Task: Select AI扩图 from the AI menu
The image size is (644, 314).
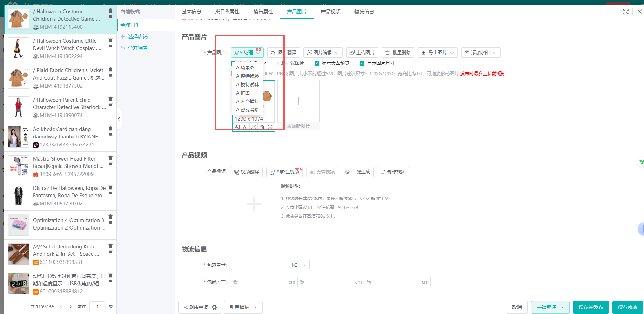Action: (x=243, y=93)
